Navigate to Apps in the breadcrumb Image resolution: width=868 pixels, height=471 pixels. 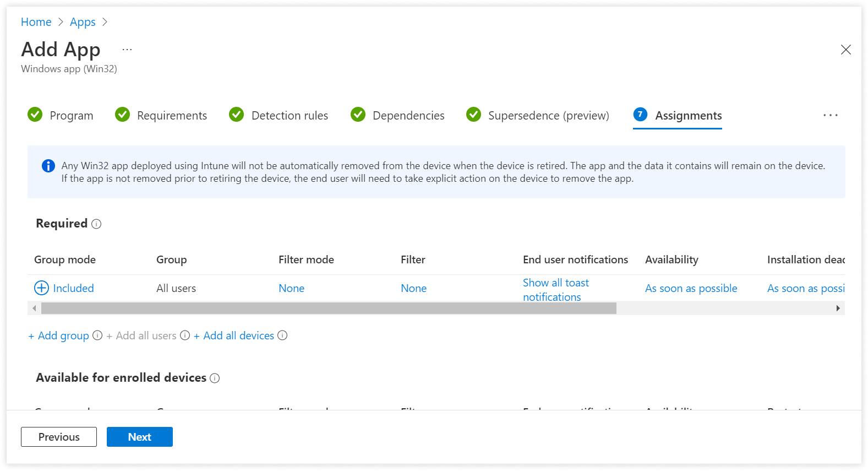coord(83,22)
